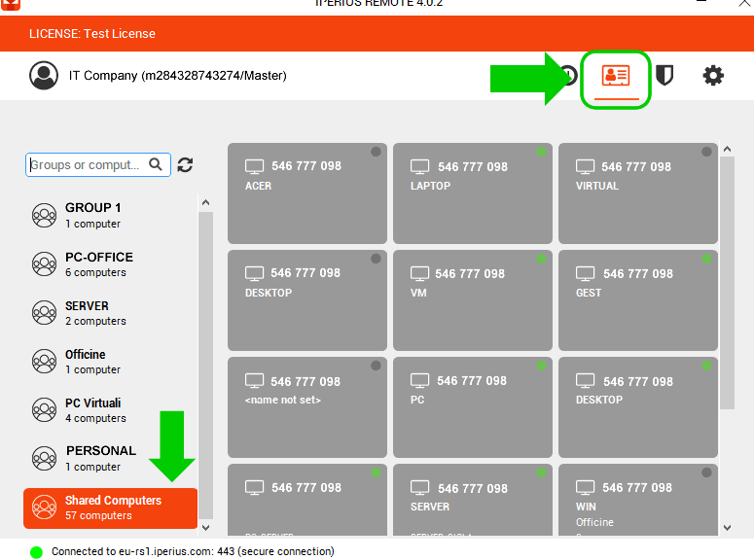Click the monitor icon on PC card

419,381
